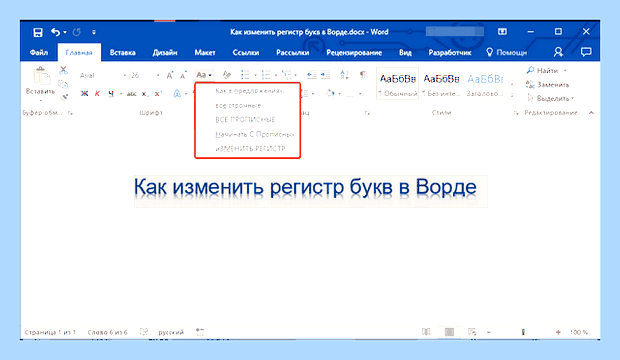
Task: Toggle the paragraph marks ¶ button
Action: [x=363, y=75]
